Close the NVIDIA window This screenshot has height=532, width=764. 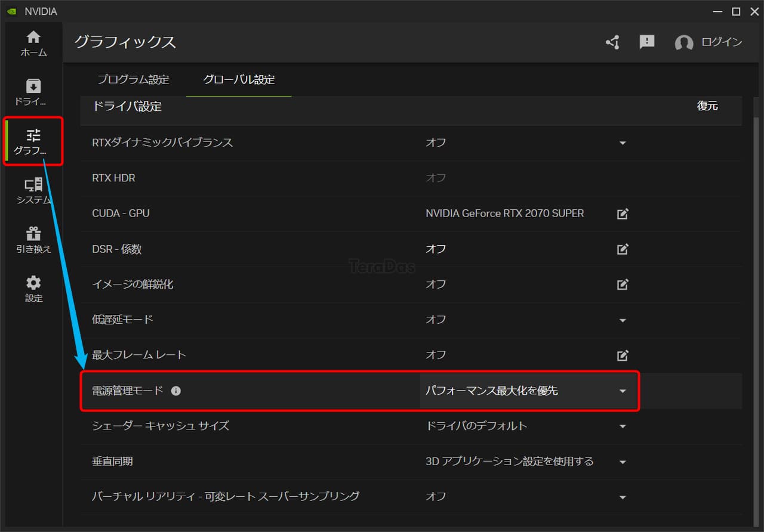754,11
